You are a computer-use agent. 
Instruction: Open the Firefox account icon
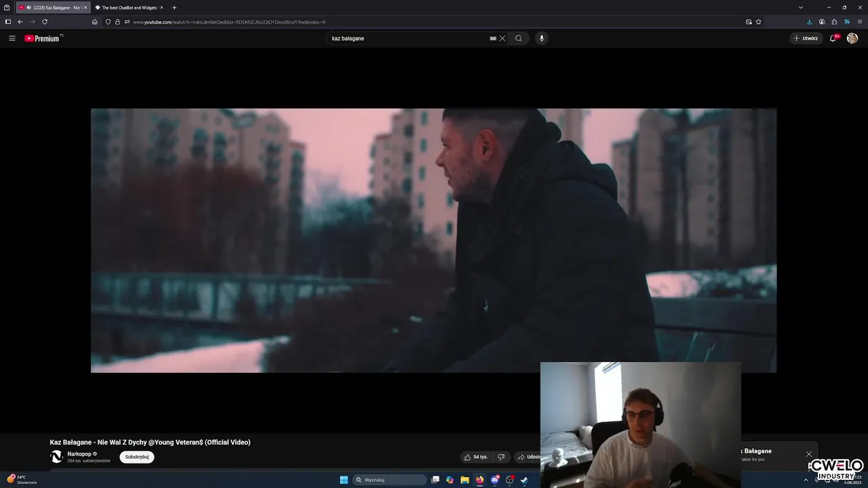pos(822,22)
